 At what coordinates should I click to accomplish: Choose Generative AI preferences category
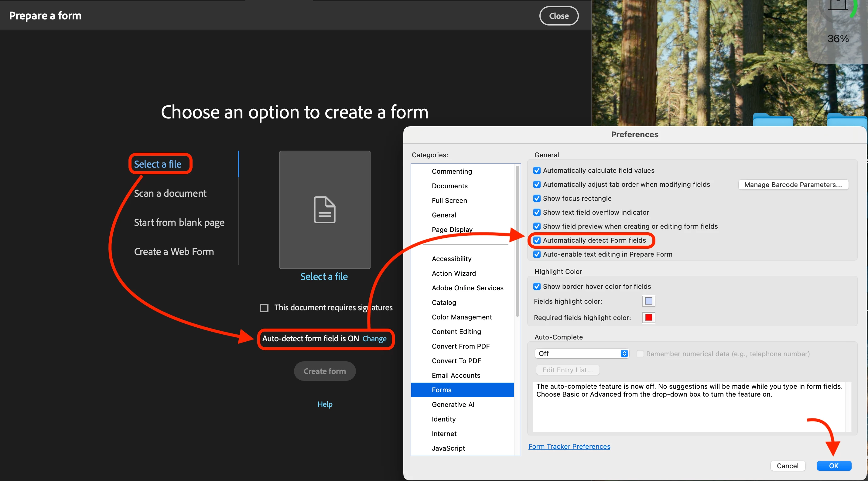[x=453, y=404]
